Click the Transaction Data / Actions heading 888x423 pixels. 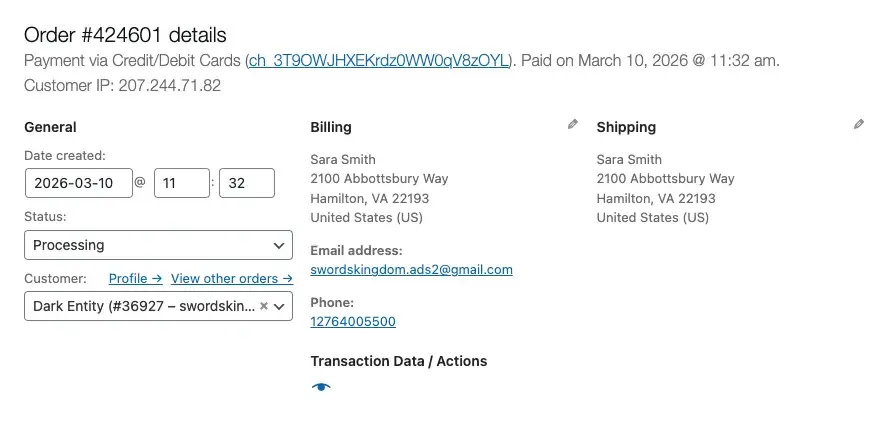pos(399,361)
